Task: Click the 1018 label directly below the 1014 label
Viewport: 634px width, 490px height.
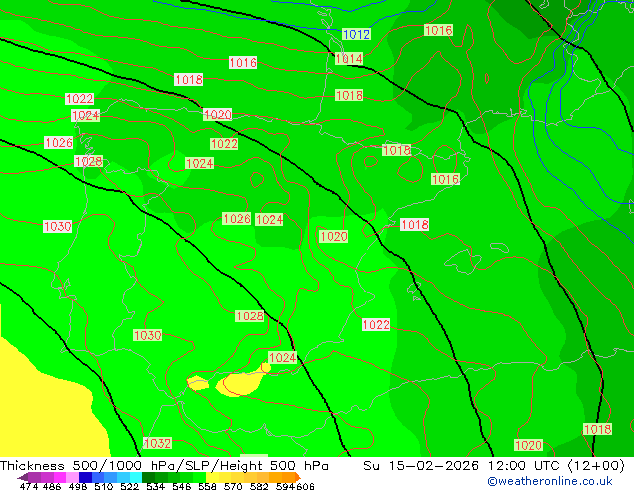Action: 349,95
